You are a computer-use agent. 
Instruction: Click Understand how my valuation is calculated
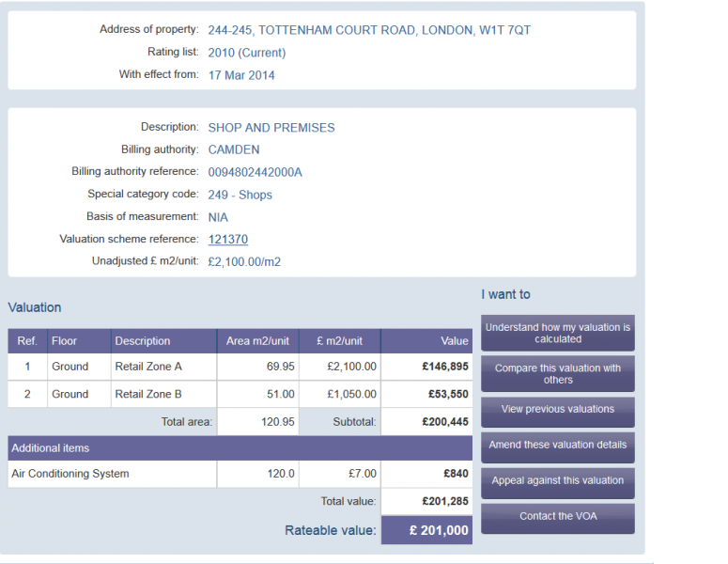(x=558, y=333)
